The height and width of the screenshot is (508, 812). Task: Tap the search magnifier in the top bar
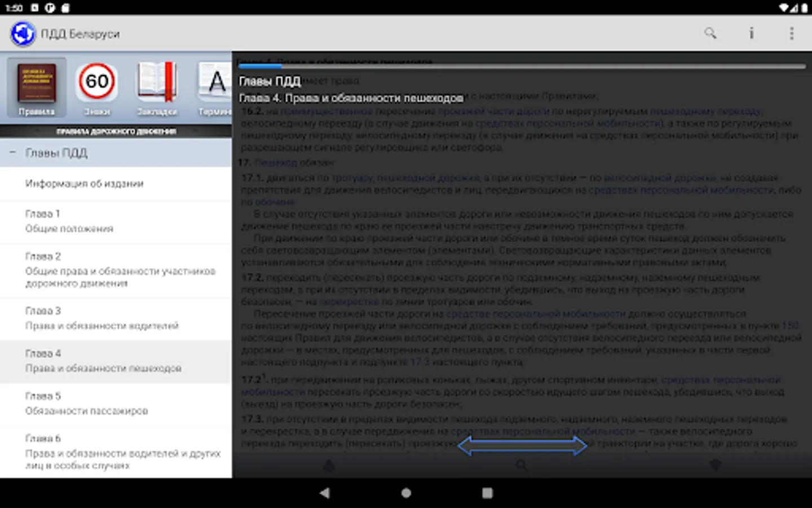[x=710, y=33]
